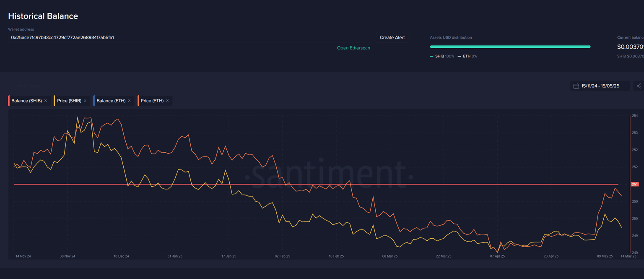Viewport: 644px width, 279px height.
Task: Click the 16 Dec 24 x-axis date label
Action: coord(121,256)
